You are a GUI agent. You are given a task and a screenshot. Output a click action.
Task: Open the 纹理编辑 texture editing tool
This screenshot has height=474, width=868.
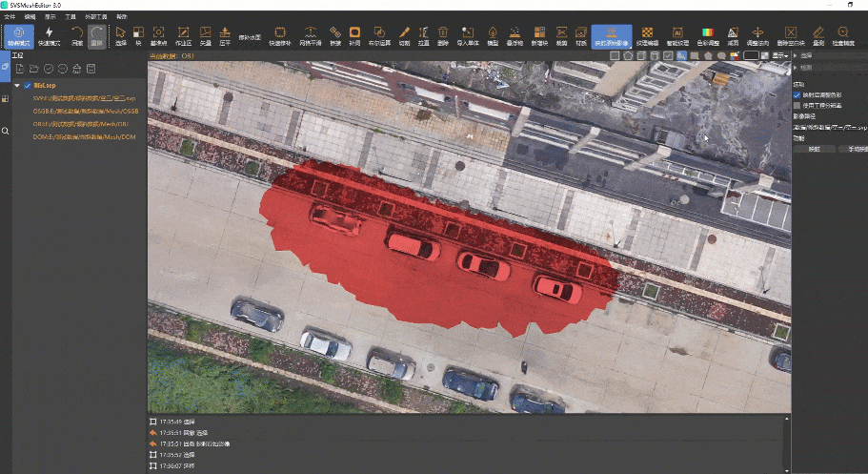tap(647, 35)
